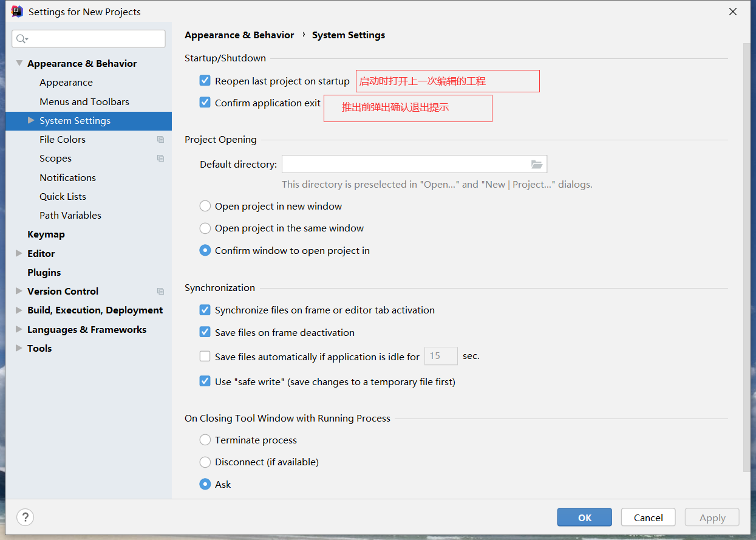Go to Menus and Toolbars settings
The image size is (756, 540).
(x=84, y=102)
